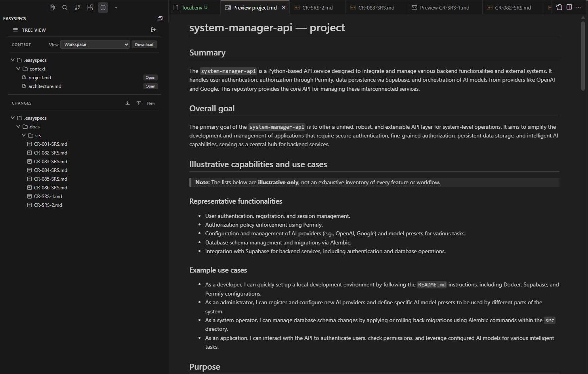Show additional views chevron dropdown
The width and height of the screenshot is (588, 374).
pyautogui.click(x=116, y=8)
